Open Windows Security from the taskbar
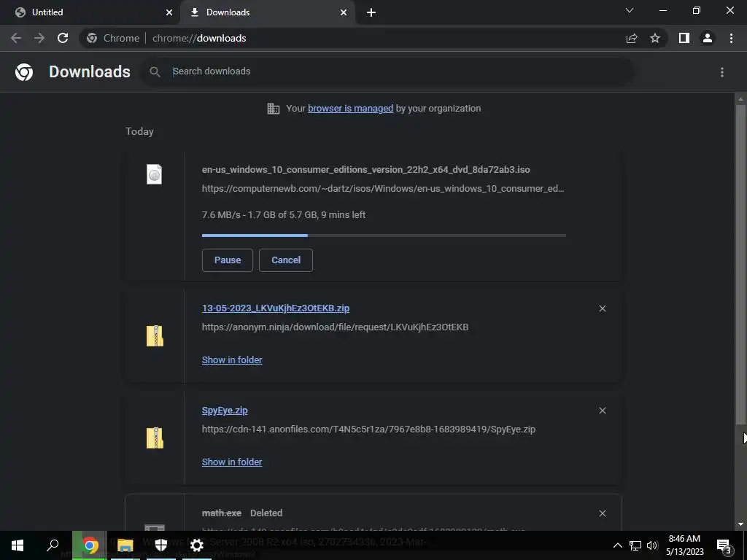The height and width of the screenshot is (560, 747). (x=161, y=545)
